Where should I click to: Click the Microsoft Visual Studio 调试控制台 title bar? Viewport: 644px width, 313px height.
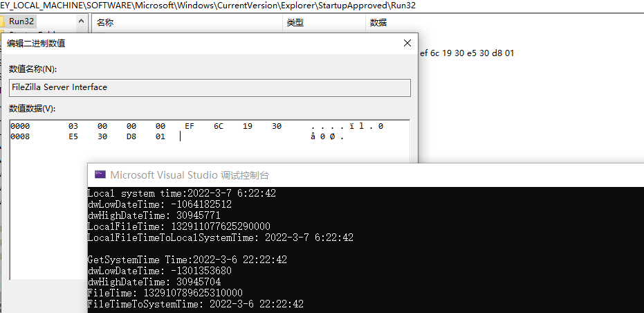[x=365, y=175]
